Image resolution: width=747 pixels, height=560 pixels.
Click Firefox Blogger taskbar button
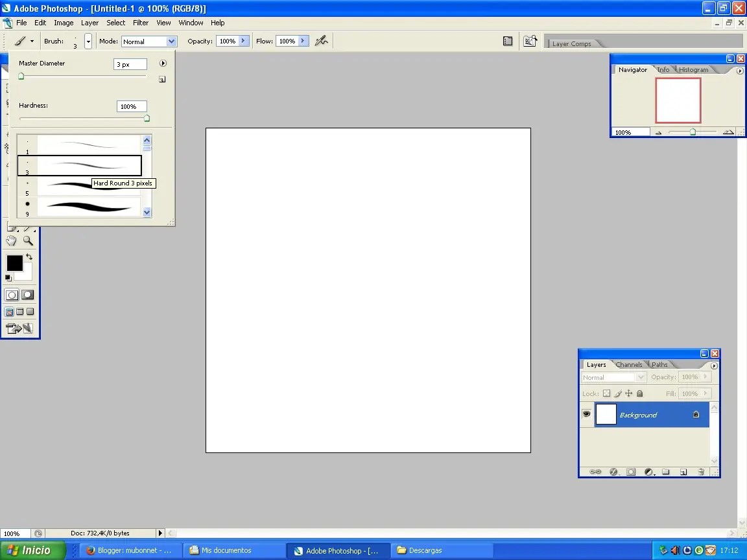click(x=129, y=550)
